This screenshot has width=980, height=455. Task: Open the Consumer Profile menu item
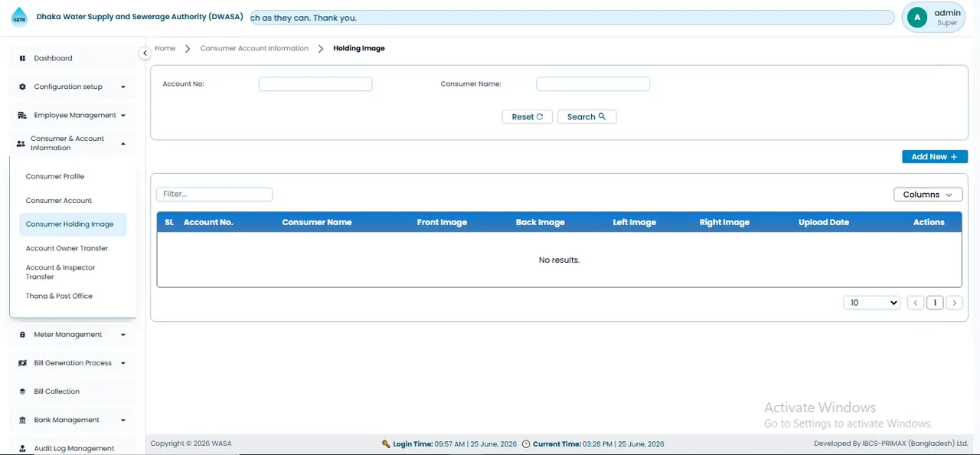pos(55,176)
